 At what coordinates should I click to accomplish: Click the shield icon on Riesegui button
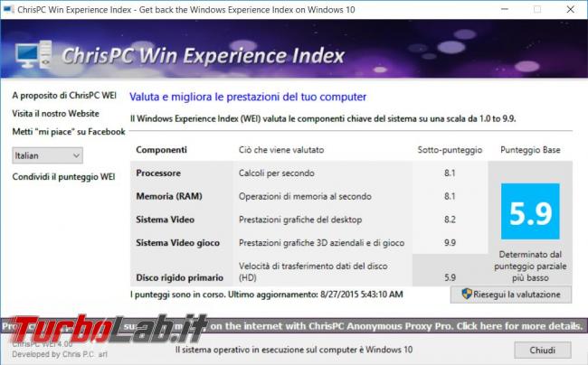click(467, 294)
